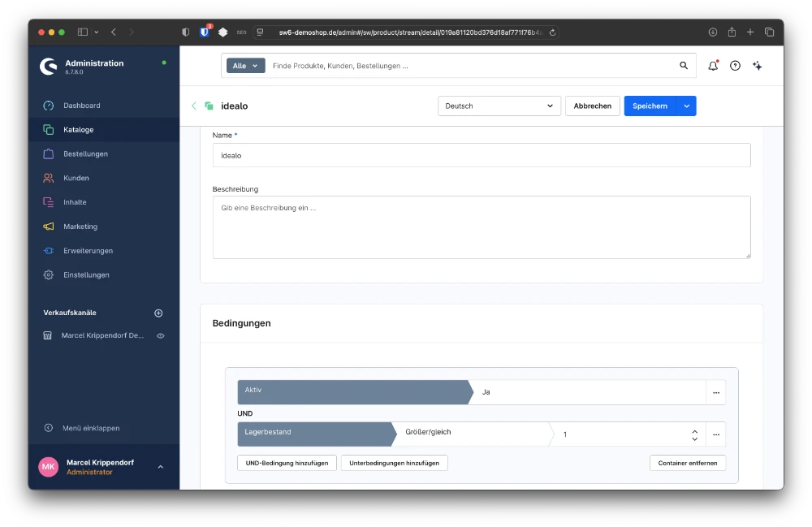
Task: Click the MK user avatar
Action: 48,467
